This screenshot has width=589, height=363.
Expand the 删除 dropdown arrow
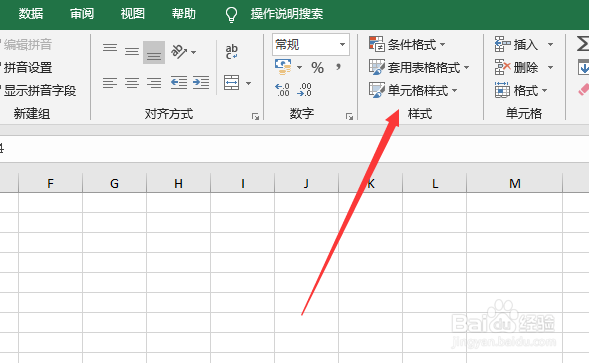click(x=550, y=68)
